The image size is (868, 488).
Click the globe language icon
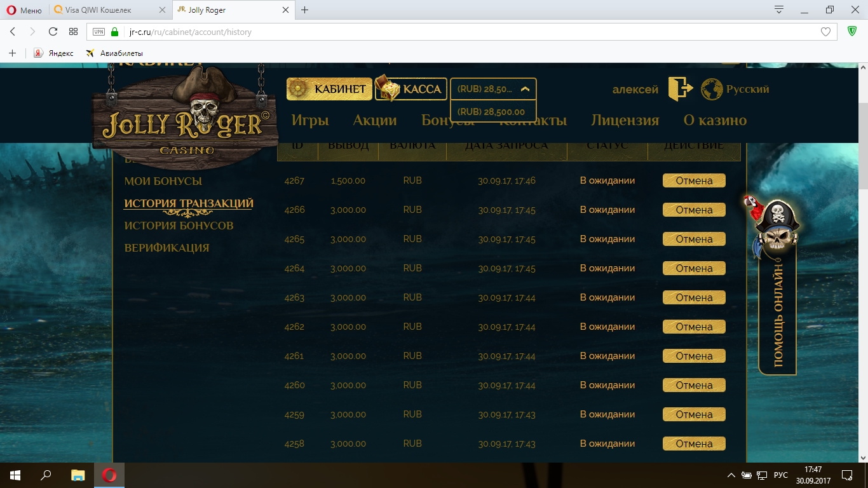pyautogui.click(x=712, y=89)
